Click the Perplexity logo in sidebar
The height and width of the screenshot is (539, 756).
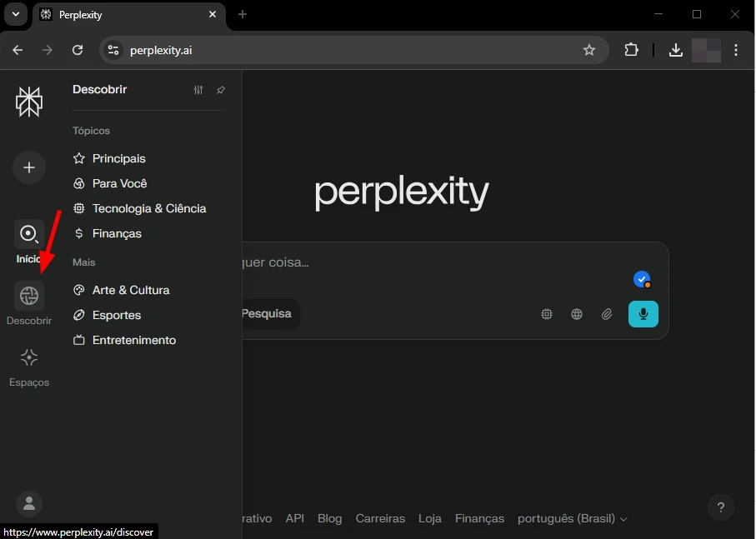coord(29,102)
